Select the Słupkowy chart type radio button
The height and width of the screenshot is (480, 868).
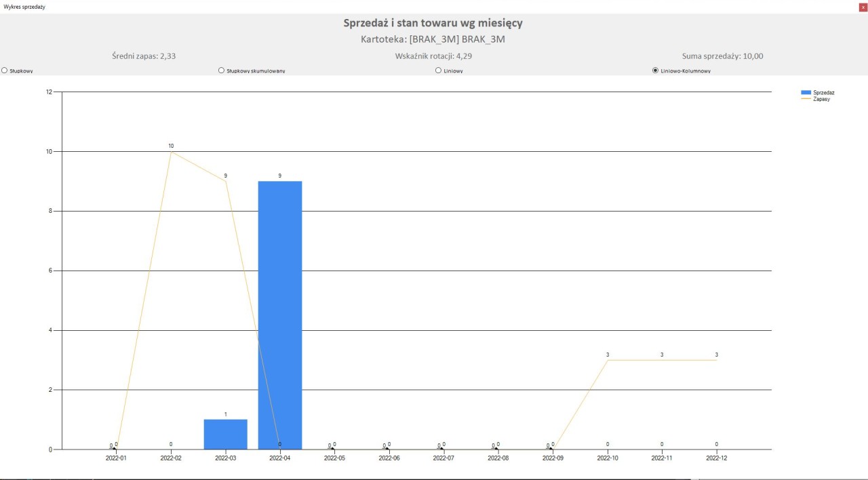pos(5,71)
